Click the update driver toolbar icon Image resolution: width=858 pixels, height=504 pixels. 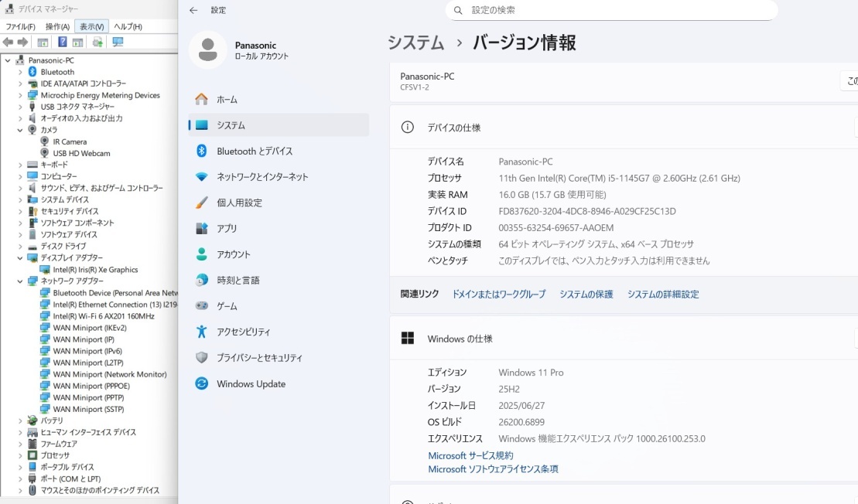[x=97, y=42]
